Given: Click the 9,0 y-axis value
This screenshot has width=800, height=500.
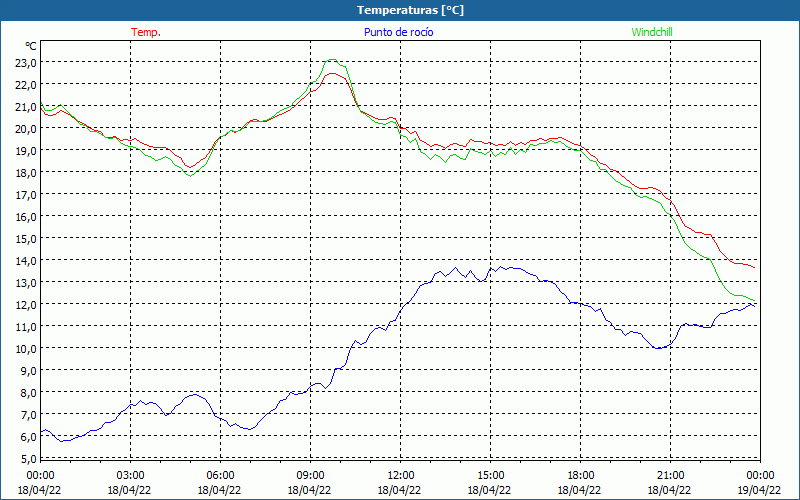Looking at the screenshot, I should click(x=29, y=370).
